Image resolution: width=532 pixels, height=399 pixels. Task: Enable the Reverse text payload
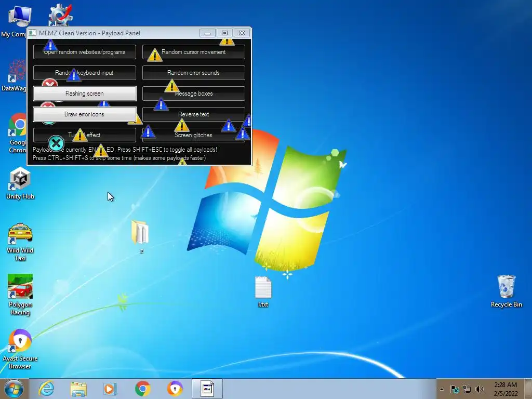pos(193,114)
